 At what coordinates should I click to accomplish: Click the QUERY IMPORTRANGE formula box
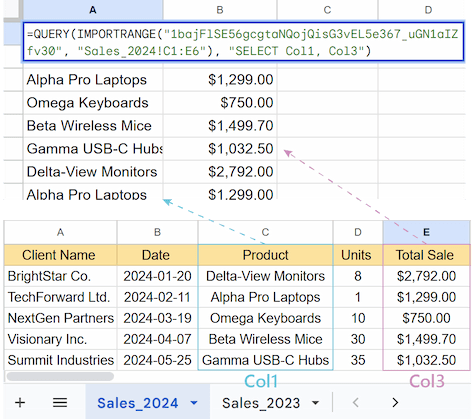tap(243, 42)
